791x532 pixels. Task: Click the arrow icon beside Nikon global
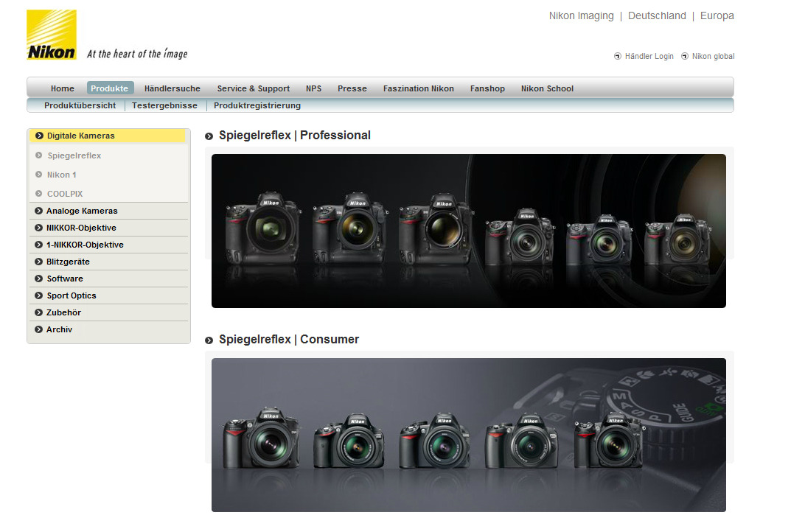pyautogui.click(x=685, y=56)
